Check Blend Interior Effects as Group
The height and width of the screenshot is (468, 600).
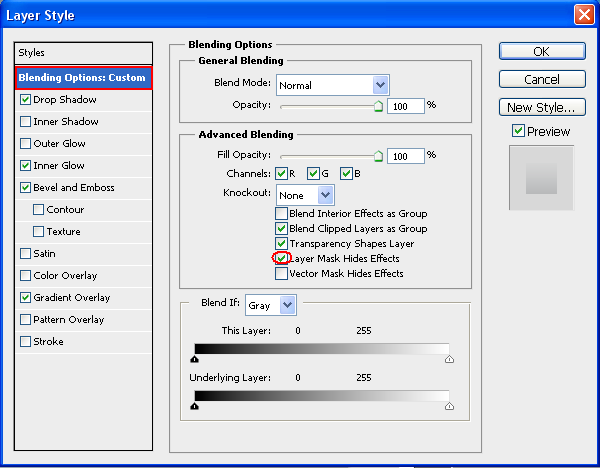click(x=281, y=214)
